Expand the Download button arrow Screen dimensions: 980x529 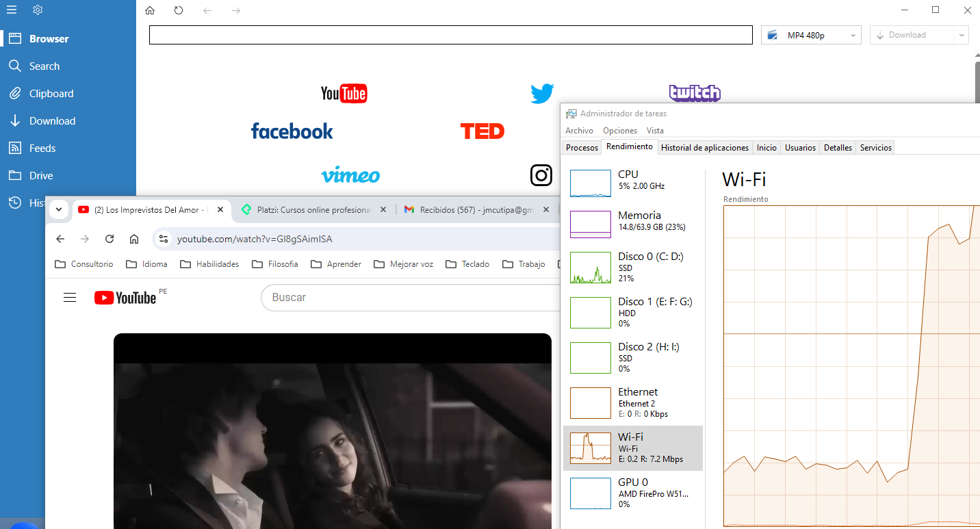962,36
